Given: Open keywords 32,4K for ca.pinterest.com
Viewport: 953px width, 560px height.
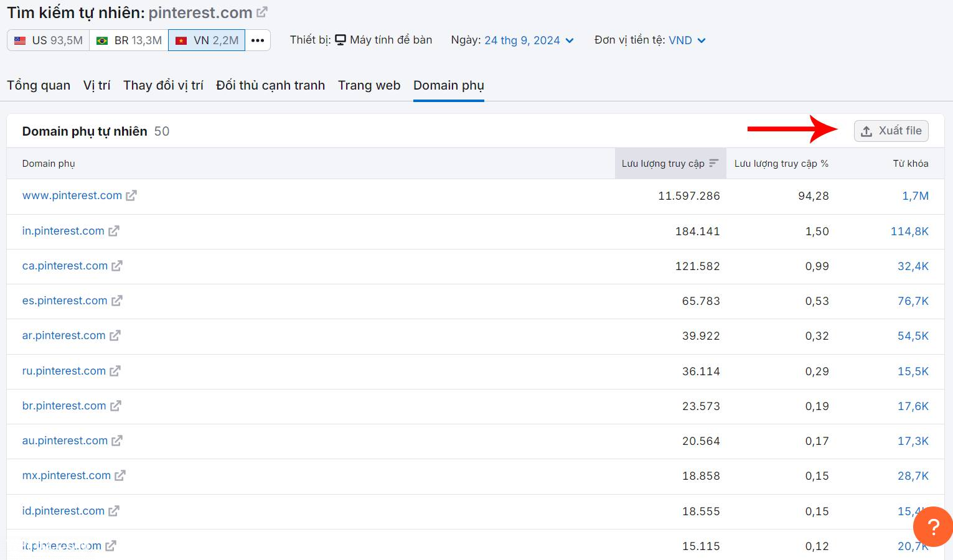Looking at the screenshot, I should point(913,266).
